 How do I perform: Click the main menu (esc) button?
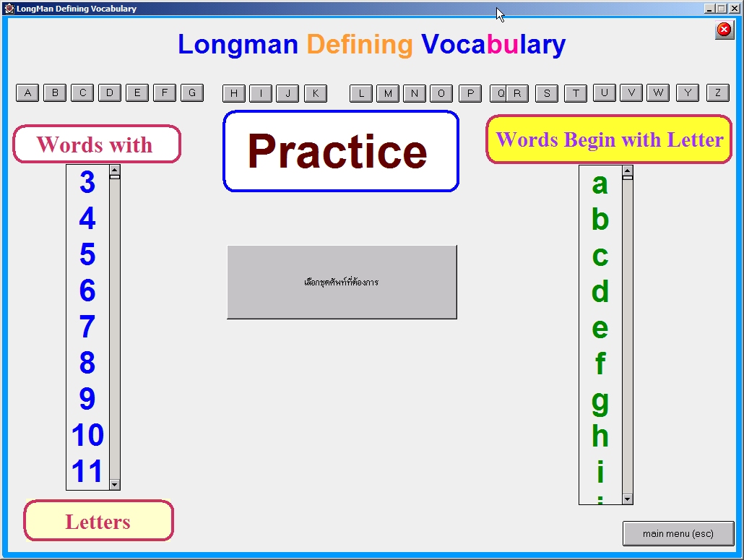678,533
